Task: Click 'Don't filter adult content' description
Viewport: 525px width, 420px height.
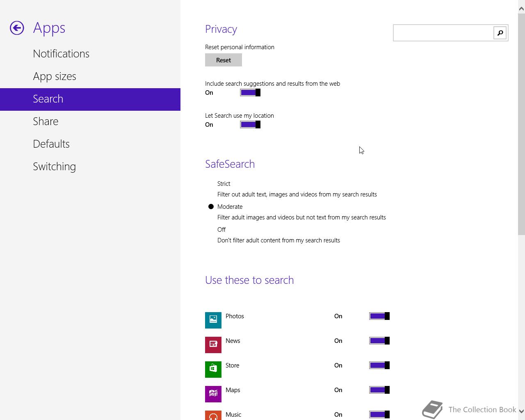Action: [x=278, y=240]
